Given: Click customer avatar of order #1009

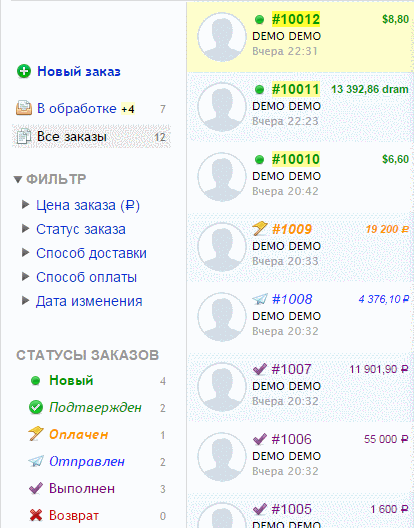Looking at the screenshot, I should (x=222, y=247).
